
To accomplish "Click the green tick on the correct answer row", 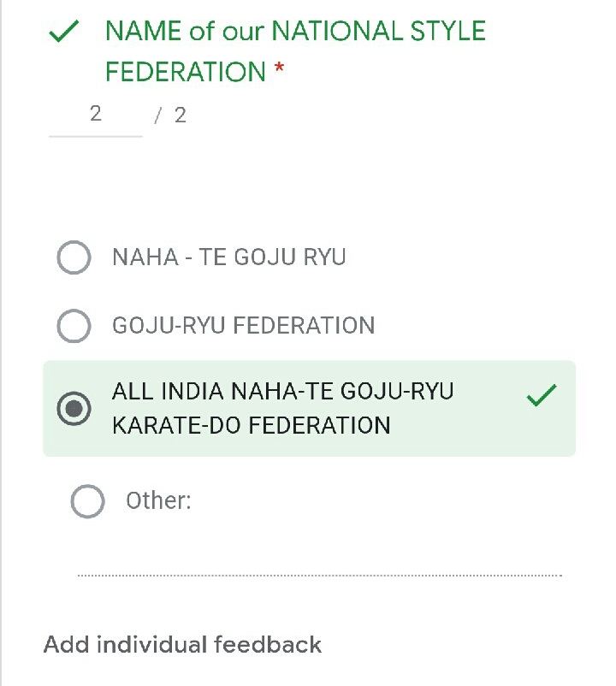I will [542, 396].
